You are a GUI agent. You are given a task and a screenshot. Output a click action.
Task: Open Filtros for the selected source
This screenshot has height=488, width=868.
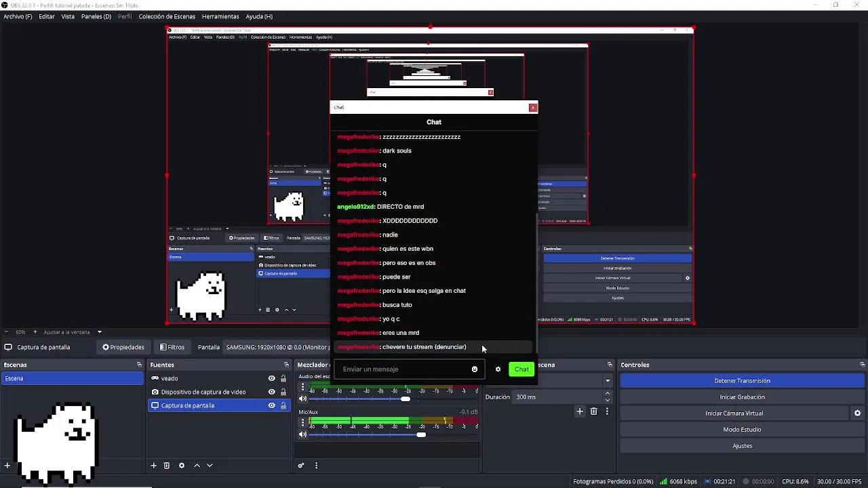point(172,347)
